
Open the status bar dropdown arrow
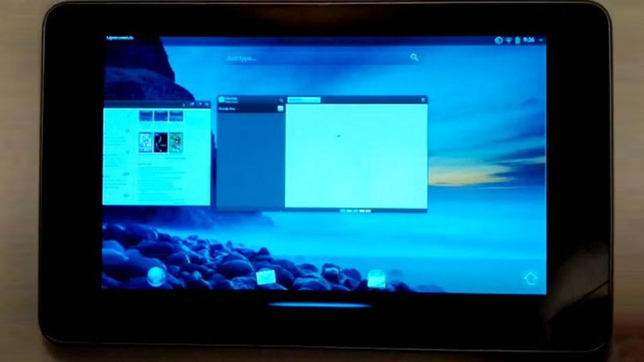point(539,39)
